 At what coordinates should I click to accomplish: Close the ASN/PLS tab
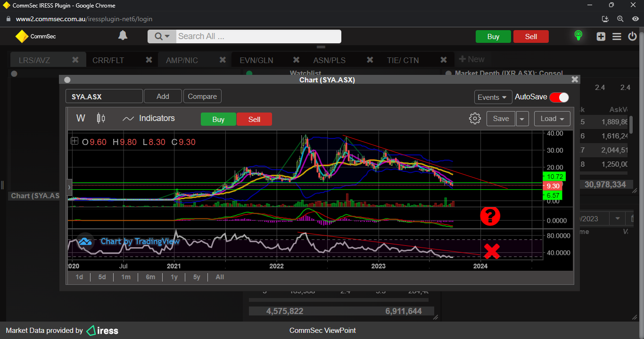(x=370, y=60)
